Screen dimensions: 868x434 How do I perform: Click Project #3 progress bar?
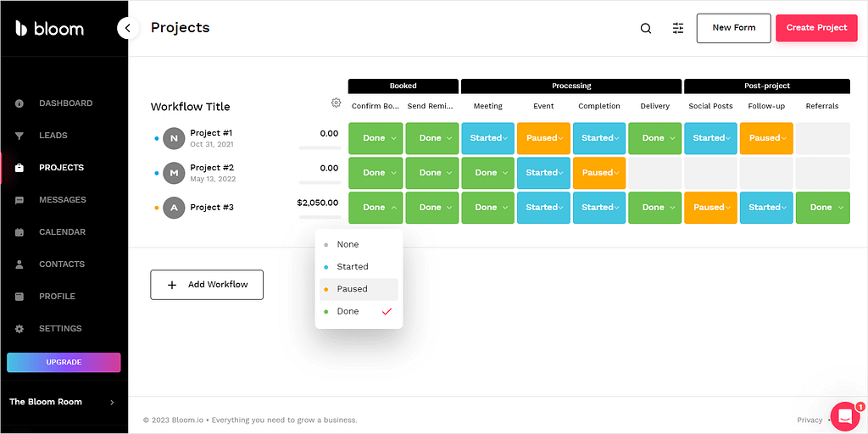tap(320, 218)
